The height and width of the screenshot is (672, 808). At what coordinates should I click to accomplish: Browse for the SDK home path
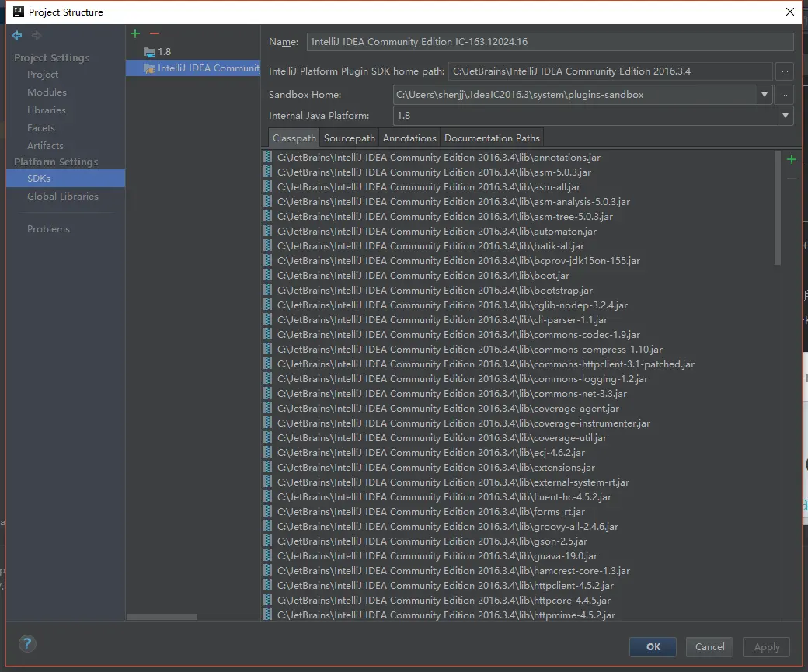click(x=784, y=71)
